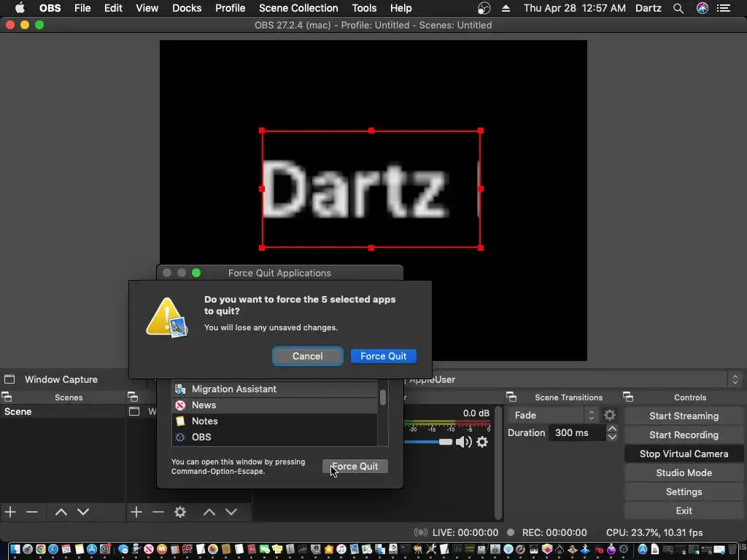The image size is (747, 560).
Task: Pop out the Controls dock icon
Action: pos(628,397)
